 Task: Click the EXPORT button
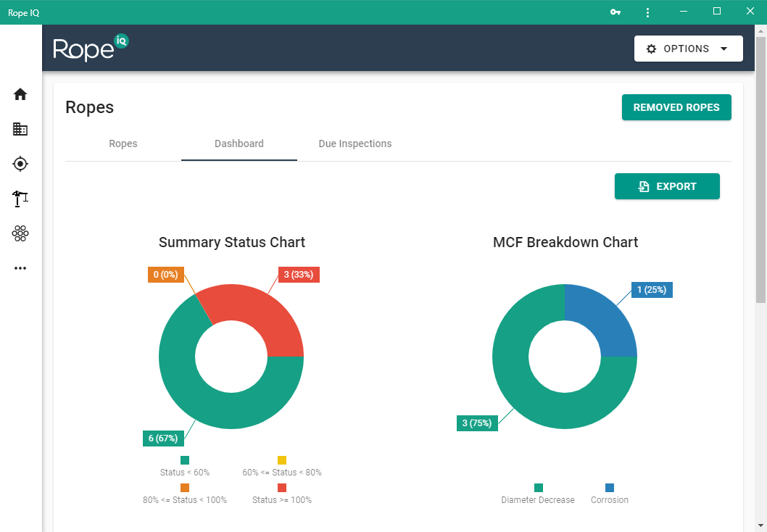click(x=667, y=186)
